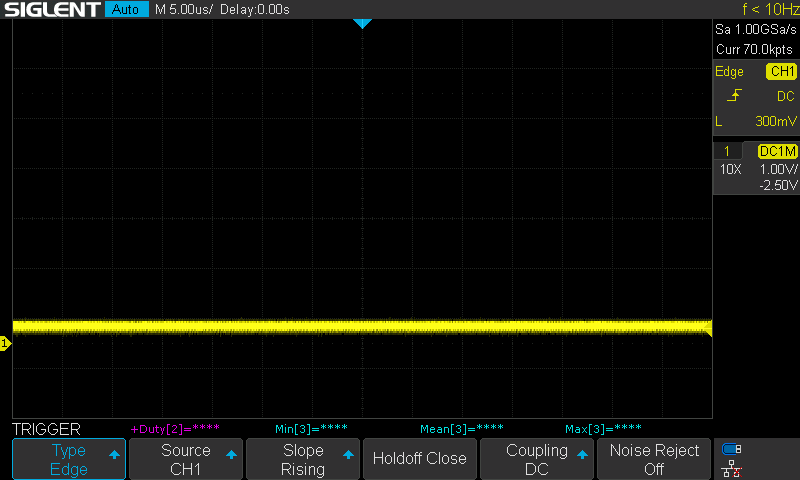The image size is (800, 480).
Task: Click the 1.00V/ vertical scale value
Action: tap(778, 169)
